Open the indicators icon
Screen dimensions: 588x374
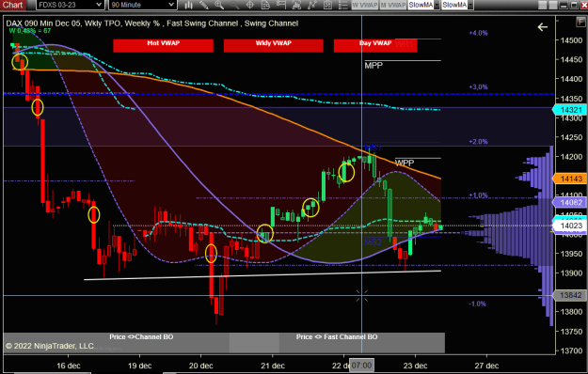click(x=311, y=5)
